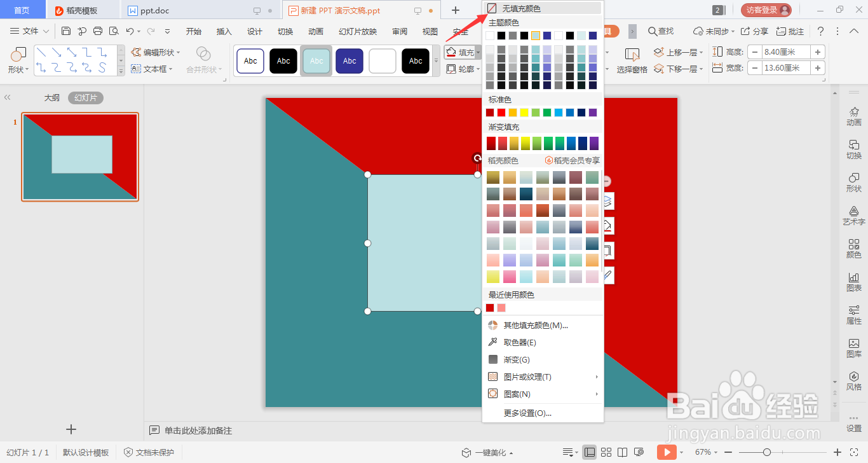Click the Help question mark icon
Image resolution: width=868 pixels, height=463 pixels.
click(x=820, y=31)
